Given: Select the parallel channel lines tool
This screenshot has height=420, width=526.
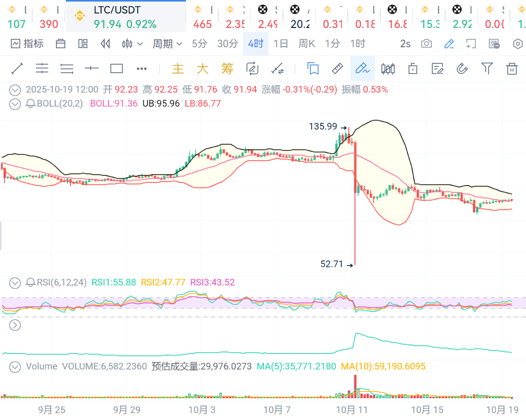Looking at the screenshot, I should click(42, 68).
